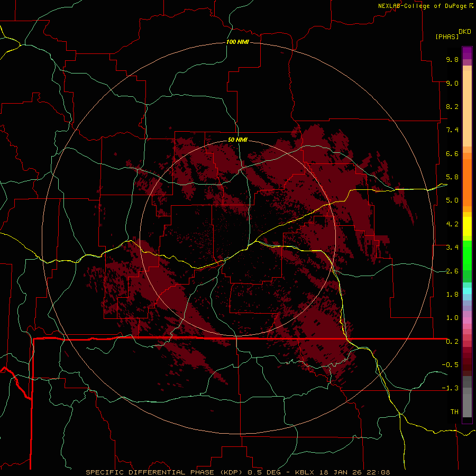This screenshot has height=476, width=476.
Task: Click the 9.8 value on the scale
Action: click(x=452, y=60)
